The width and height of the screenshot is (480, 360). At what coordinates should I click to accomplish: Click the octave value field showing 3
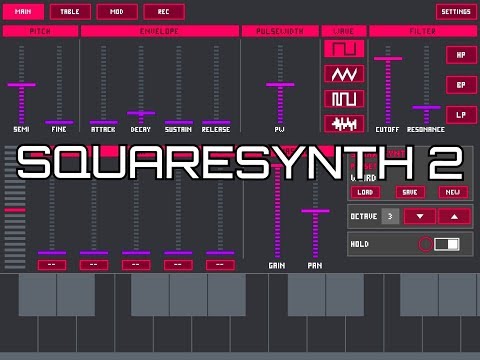[x=390, y=216]
